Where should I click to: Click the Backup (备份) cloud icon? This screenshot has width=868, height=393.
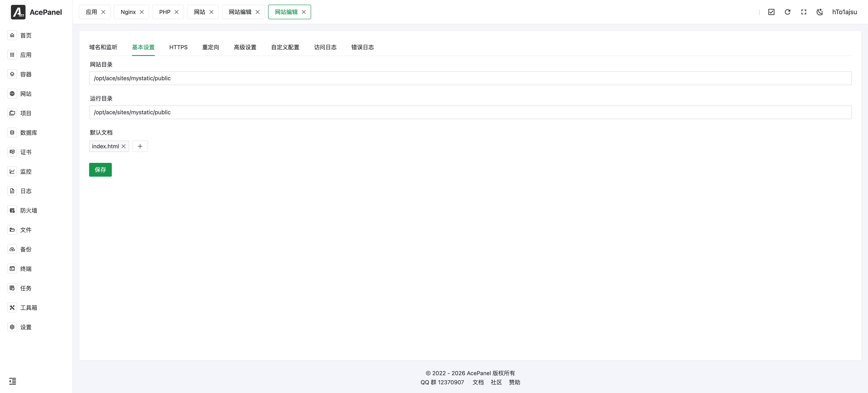[12, 249]
